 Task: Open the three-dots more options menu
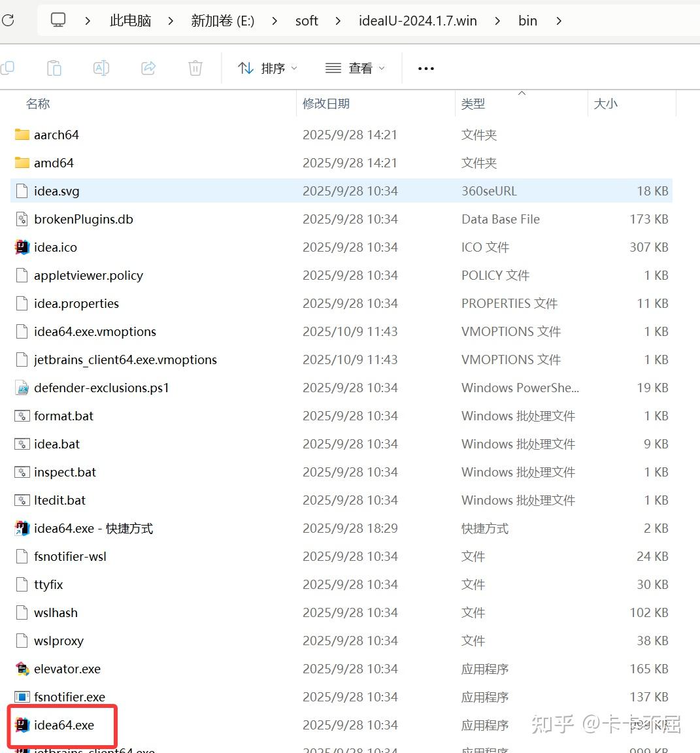[x=426, y=69]
